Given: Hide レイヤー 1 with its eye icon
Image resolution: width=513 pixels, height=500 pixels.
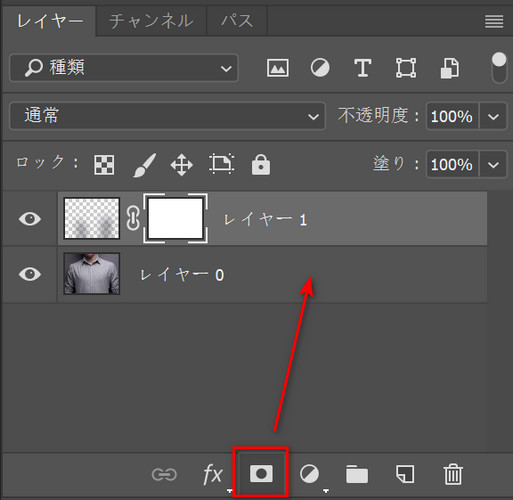Looking at the screenshot, I should pos(30,219).
